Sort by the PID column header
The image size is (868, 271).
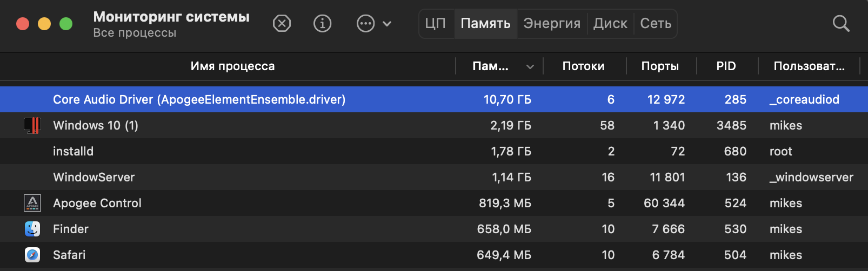click(x=726, y=66)
